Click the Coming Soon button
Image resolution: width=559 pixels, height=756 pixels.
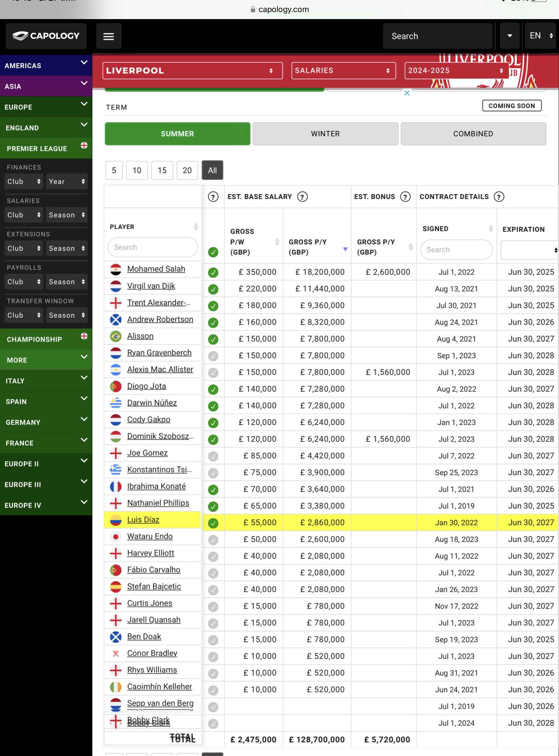click(x=512, y=106)
